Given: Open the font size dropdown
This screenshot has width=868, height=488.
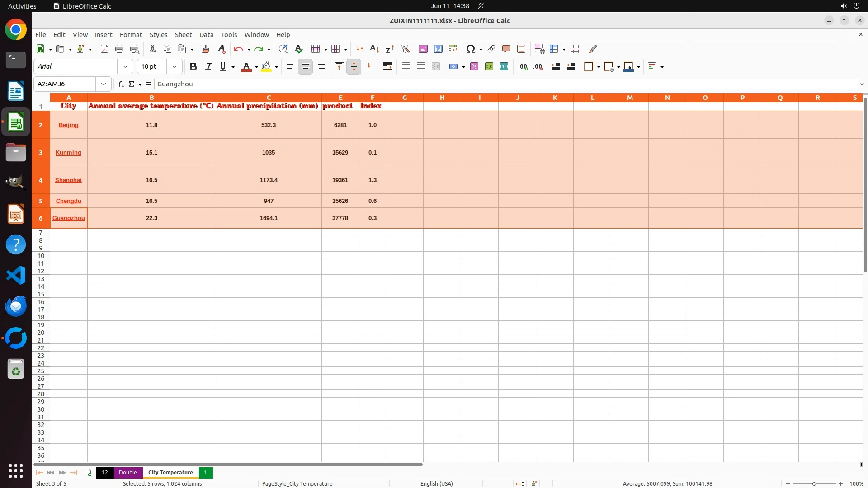Looking at the screenshot, I should tap(175, 66).
